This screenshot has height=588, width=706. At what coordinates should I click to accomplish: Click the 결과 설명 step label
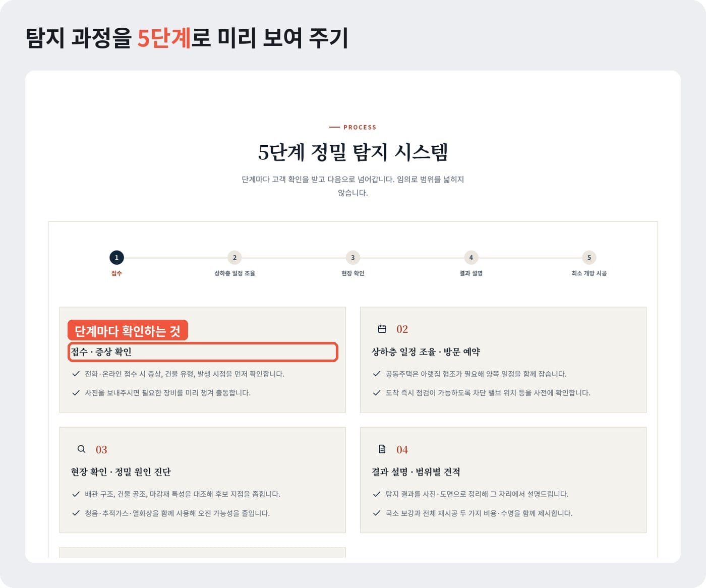tap(471, 273)
